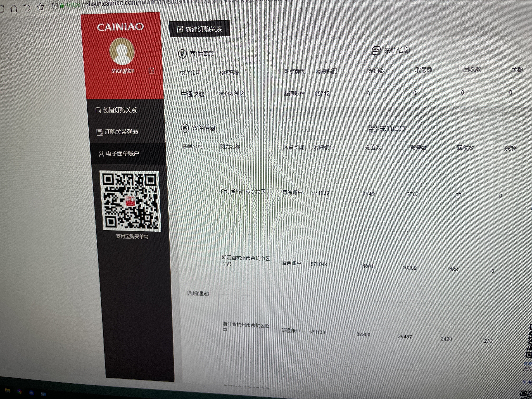Viewport: 532px width, 399px height.
Task: Click 浙江省杭州市余杭区 branch name row 571039
Action: (x=243, y=191)
